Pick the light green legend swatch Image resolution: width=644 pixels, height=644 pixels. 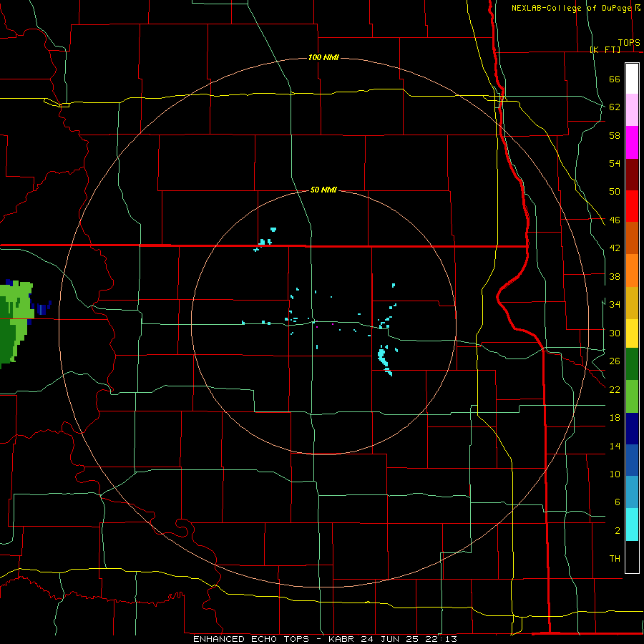pyautogui.click(x=632, y=396)
